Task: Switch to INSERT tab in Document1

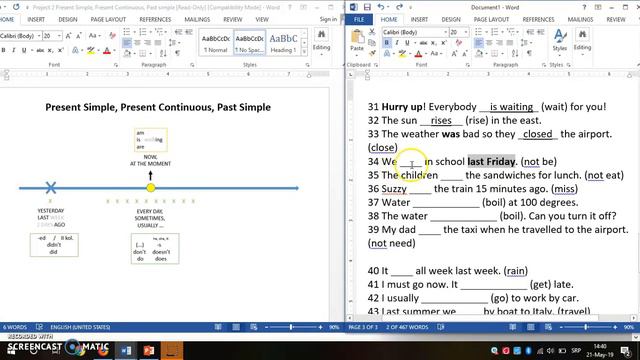Action: tap(419, 20)
